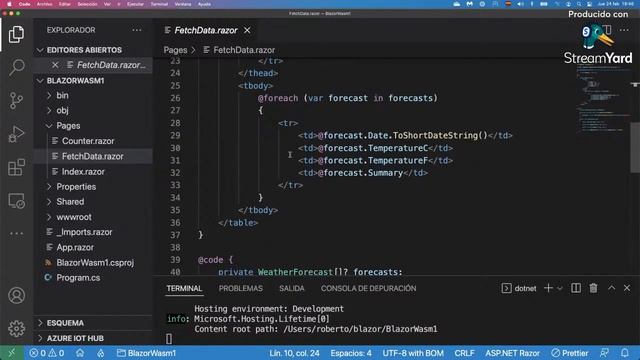This screenshot has height=360, width=640.
Task: Show additional activity bar views ellipsis
Action: click(x=16, y=233)
